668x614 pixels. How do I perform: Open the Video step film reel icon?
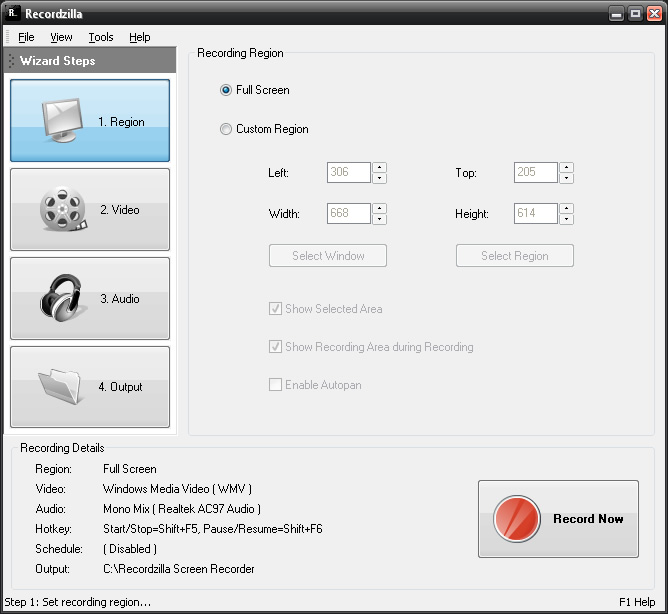coord(63,210)
